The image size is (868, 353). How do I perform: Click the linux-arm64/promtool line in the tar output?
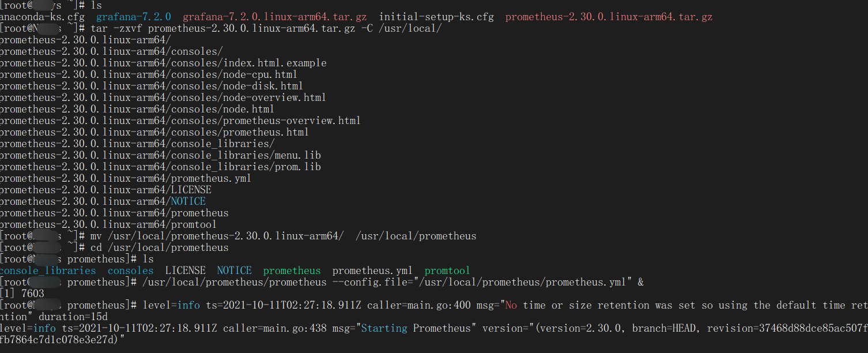pyautogui.click(x=108, y=224)
